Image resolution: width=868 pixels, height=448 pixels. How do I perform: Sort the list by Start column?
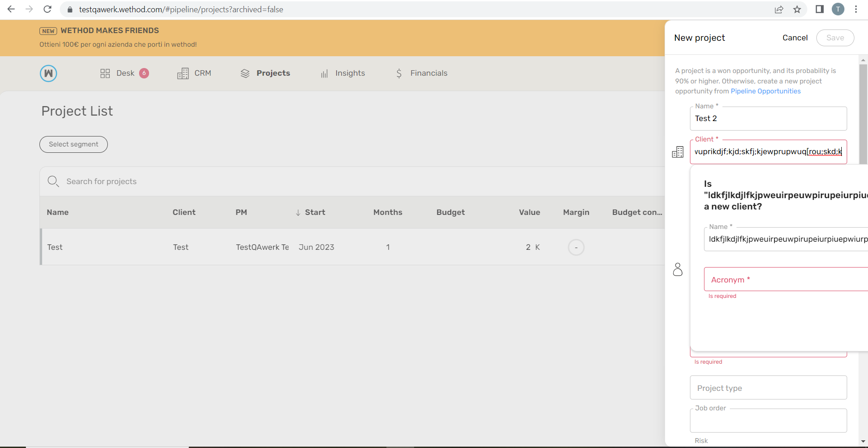[x=310, y=212]
